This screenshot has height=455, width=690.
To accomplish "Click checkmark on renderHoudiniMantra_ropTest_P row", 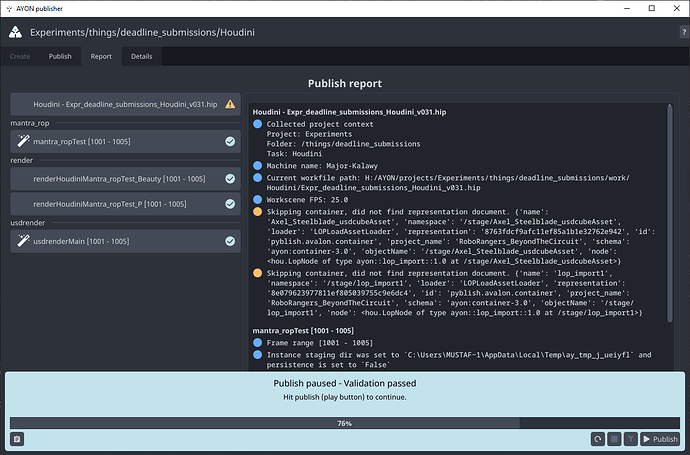I will pyautogui.click(x=230, y=204).
